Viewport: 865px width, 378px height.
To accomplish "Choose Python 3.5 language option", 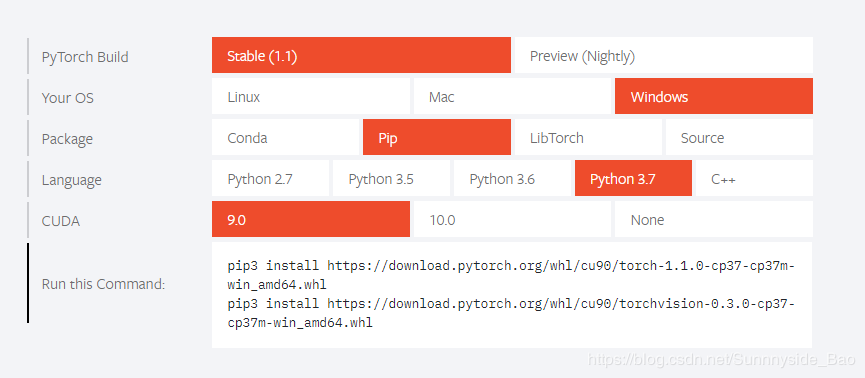I will coord(391,178).
